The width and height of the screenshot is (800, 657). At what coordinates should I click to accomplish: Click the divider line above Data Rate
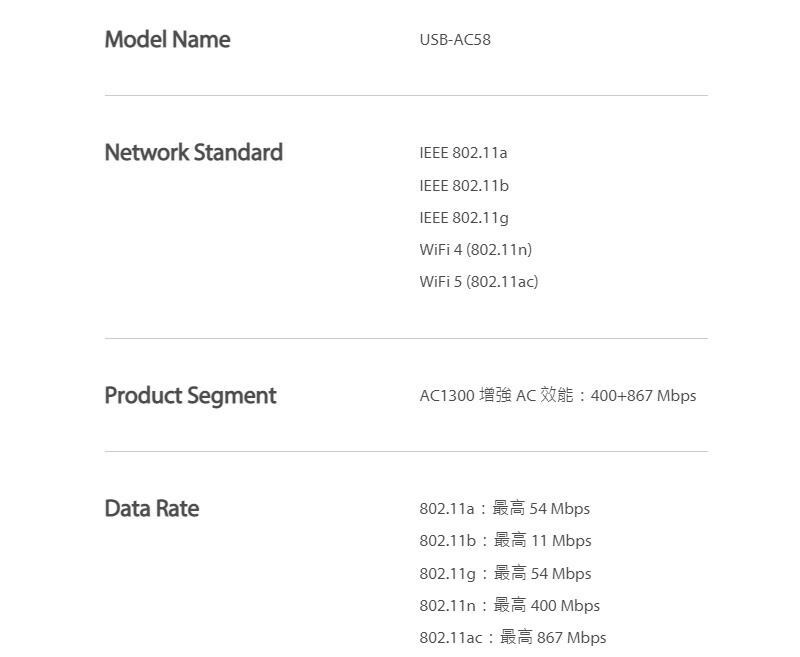pyautogui.click(x=406, y=452)
